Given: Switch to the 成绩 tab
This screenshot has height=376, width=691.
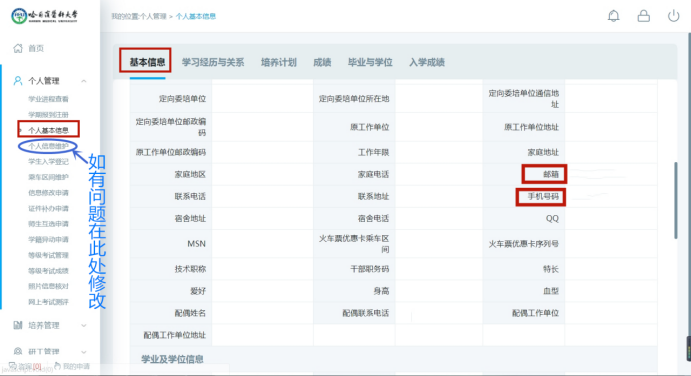Looking at the screenshot, I should (x=322, y=62).
